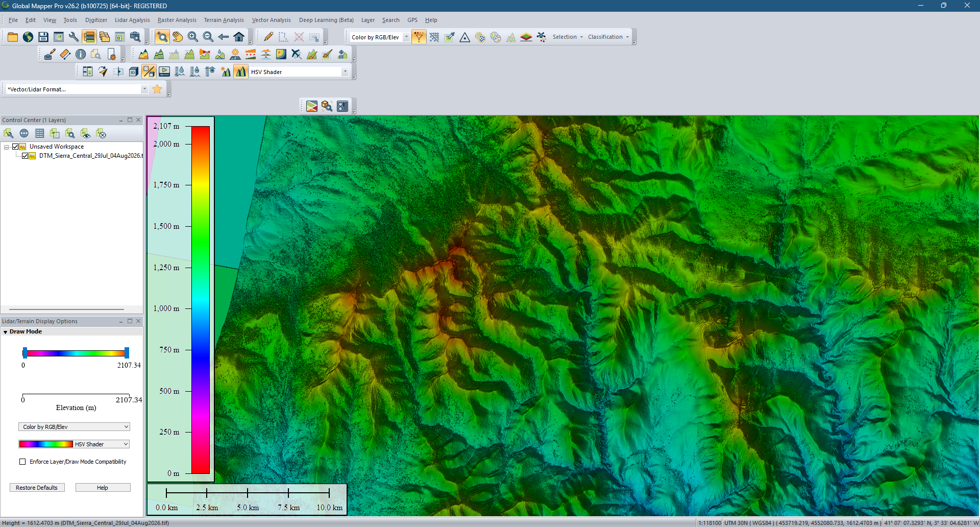Select the Digitizer pencil tool
980x527 pixels.
pyautogui.click(x=268, y=37)
